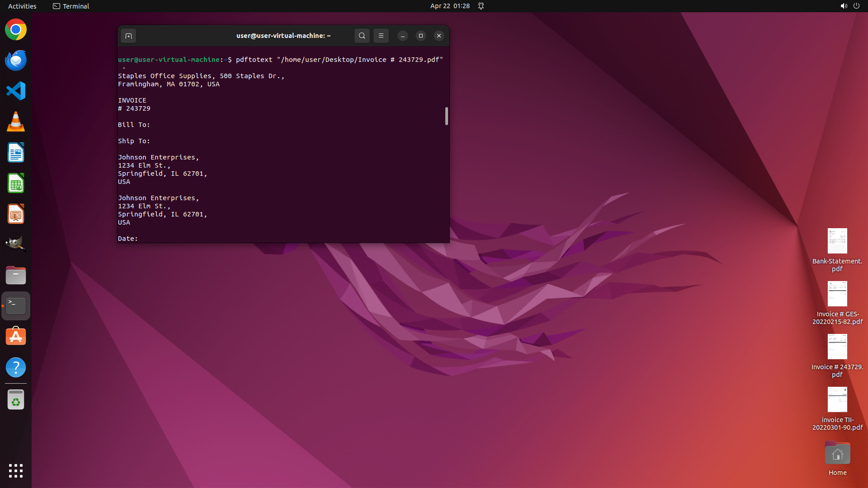The image size is (868, 488).
Task: Open Ubuntu Software store from dock
Action: coord(16,337)
